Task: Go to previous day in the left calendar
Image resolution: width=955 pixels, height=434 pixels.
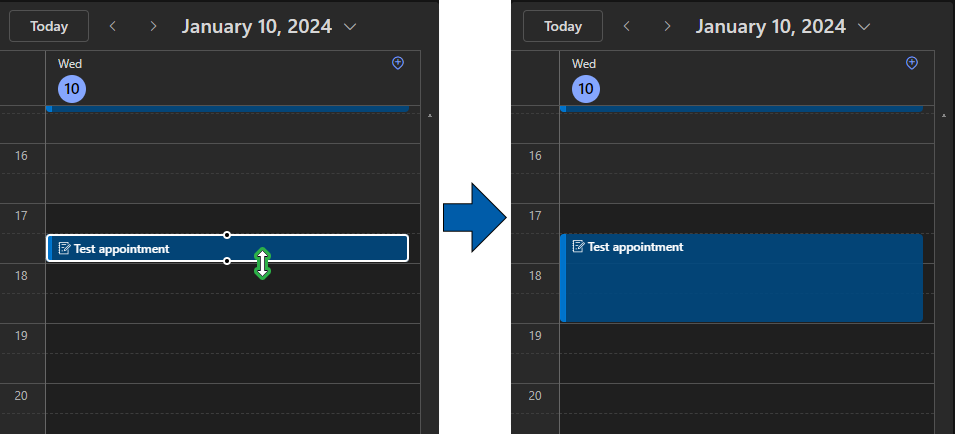Action: coord(112,26)
